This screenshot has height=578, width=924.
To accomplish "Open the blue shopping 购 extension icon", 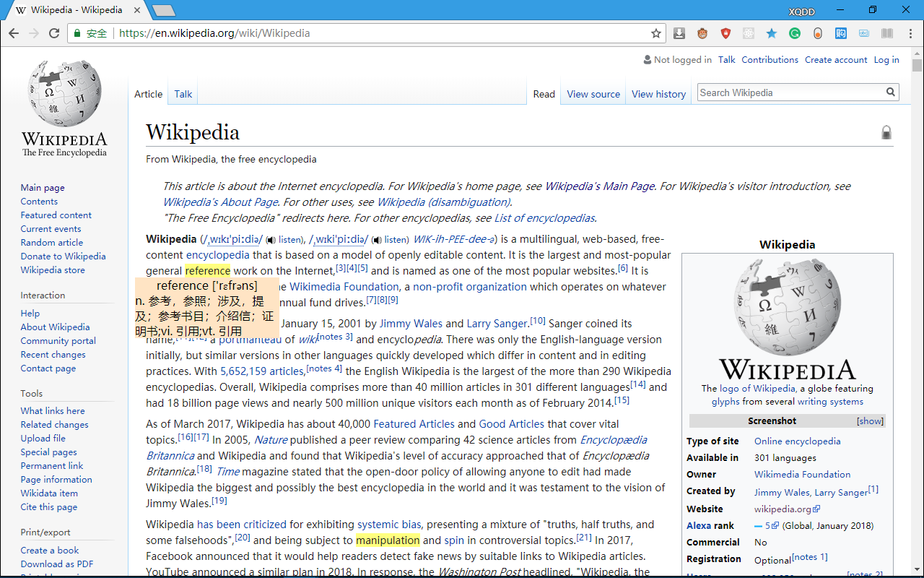I will 841,33.
